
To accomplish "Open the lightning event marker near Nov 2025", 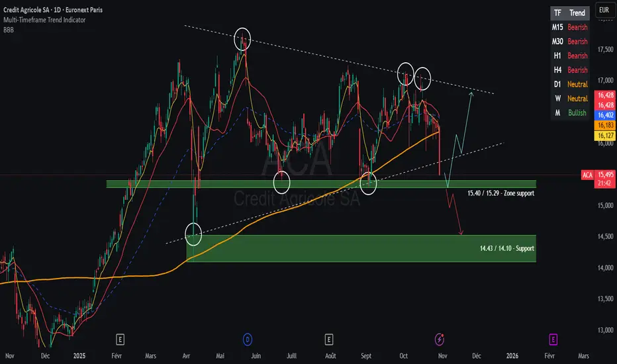I will coord(440,340).
